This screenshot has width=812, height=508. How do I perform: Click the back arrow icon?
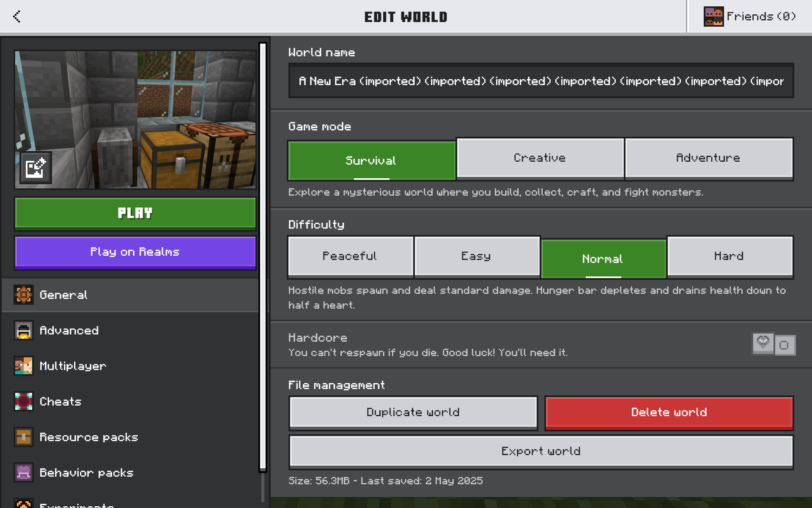point(17,17)
